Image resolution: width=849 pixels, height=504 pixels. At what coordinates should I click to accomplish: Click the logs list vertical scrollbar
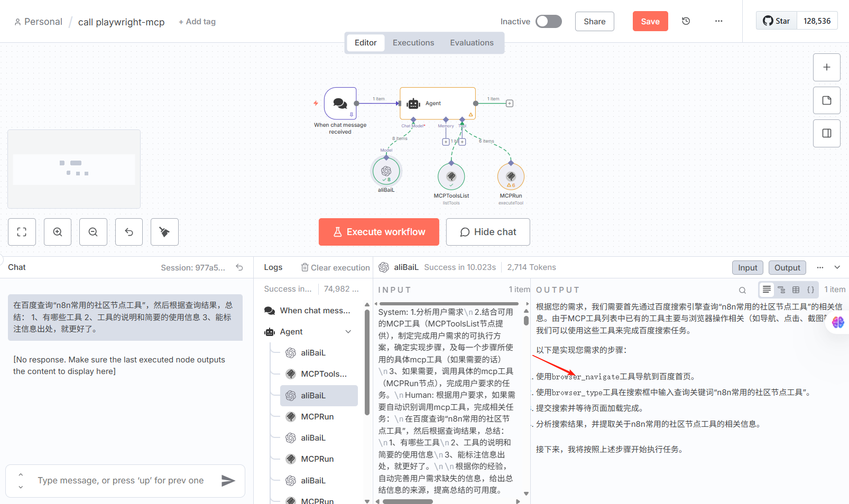coord(367,362)
